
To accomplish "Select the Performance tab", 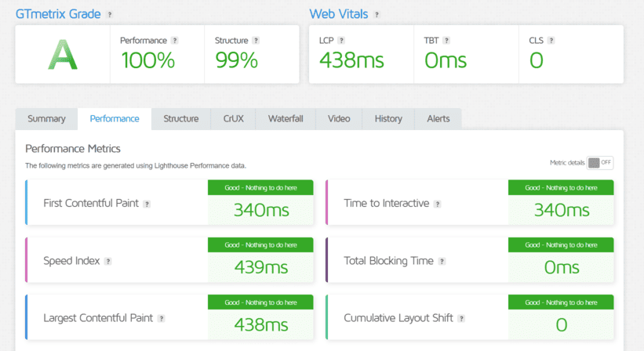I will [x=115, y=119].
